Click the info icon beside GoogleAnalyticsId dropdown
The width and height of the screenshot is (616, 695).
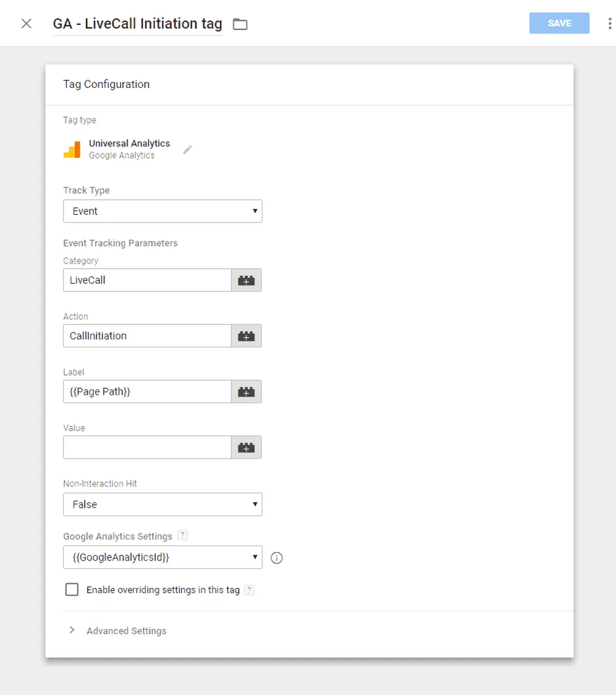[x=277, y=558]
